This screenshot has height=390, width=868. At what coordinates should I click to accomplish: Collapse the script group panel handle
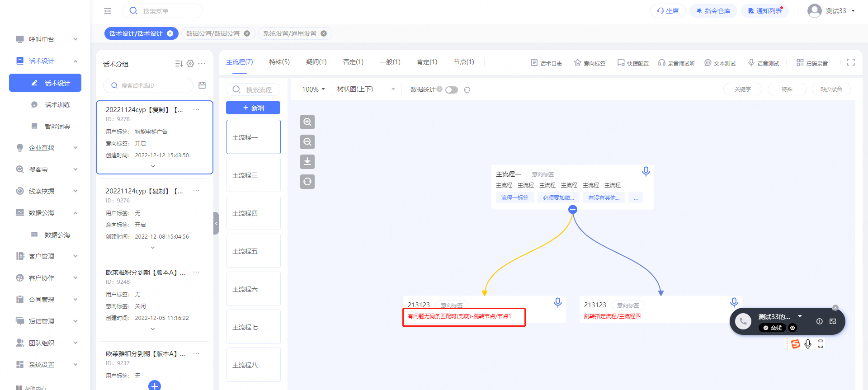pos(216,223)
